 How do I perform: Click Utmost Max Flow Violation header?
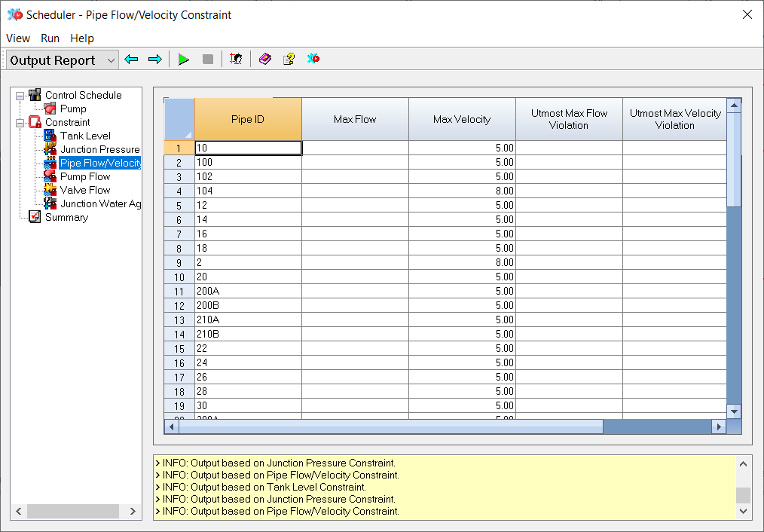(x=569, y=119)
